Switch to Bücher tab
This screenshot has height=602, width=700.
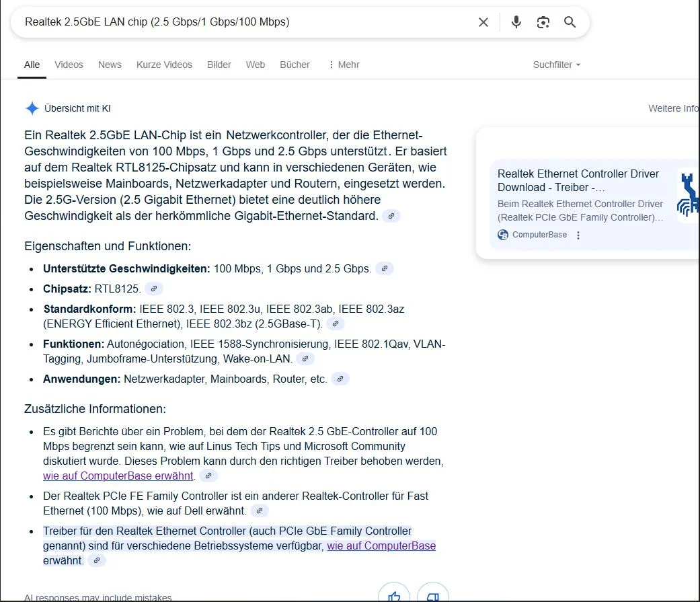click(295, 65)
